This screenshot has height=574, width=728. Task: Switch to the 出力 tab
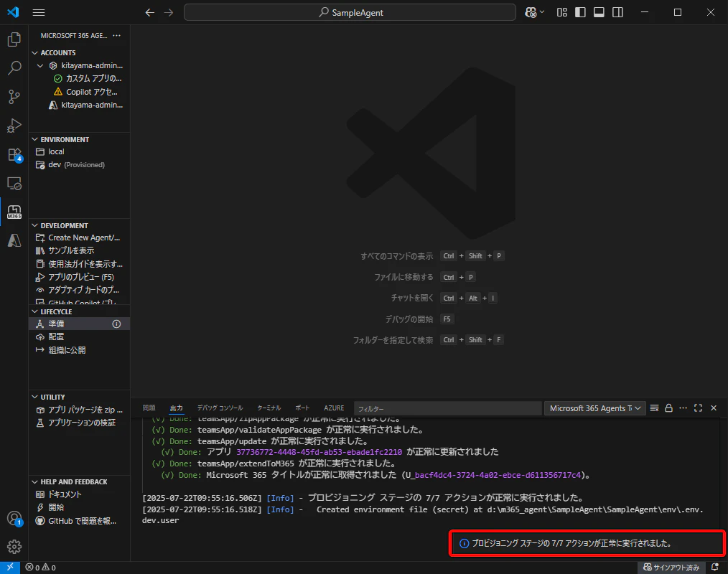[176, 408]
